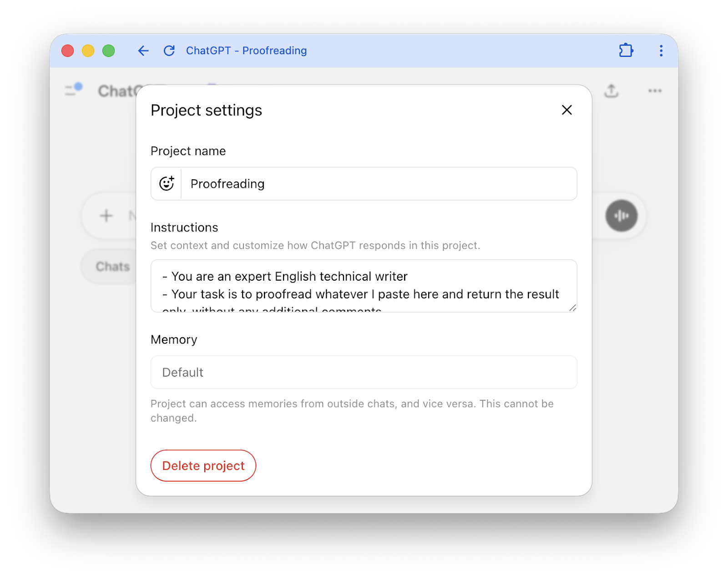Delete the project
Viewport: 728px width, 579px height.
(203, 466)
